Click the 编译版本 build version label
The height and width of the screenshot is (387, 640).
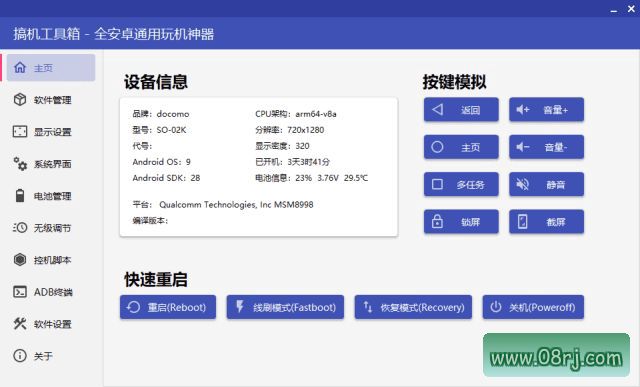150,220
